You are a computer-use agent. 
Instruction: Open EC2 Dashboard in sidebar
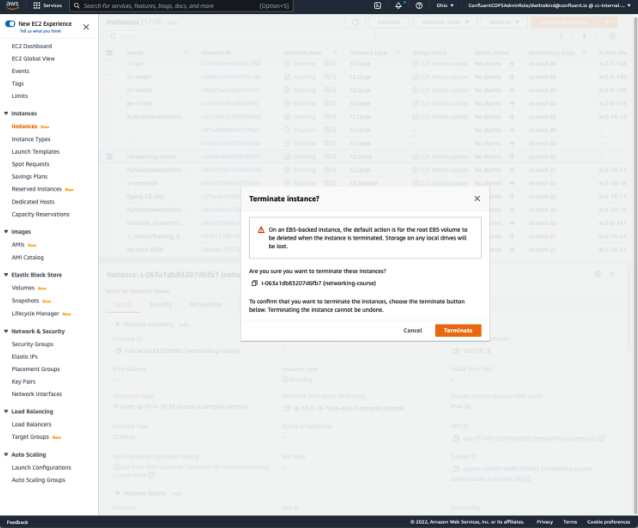[x=32, y=46]
